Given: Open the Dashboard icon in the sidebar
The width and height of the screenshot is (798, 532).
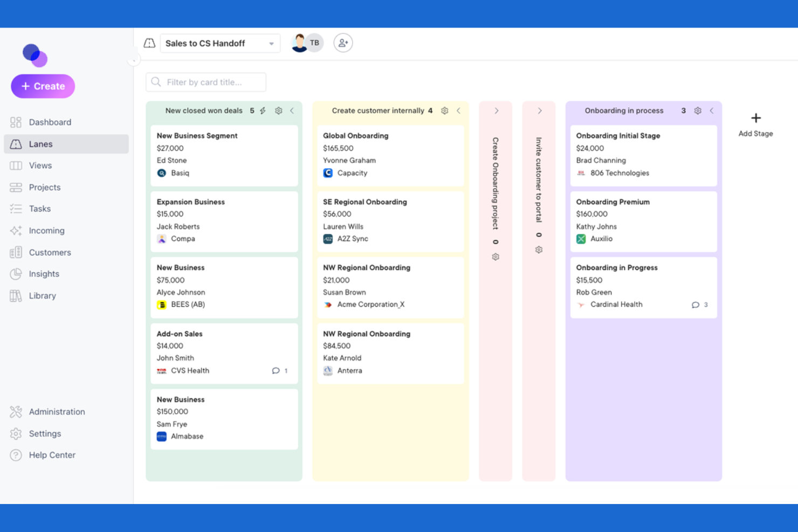Looking at the screenshot, I should [16, 122].
